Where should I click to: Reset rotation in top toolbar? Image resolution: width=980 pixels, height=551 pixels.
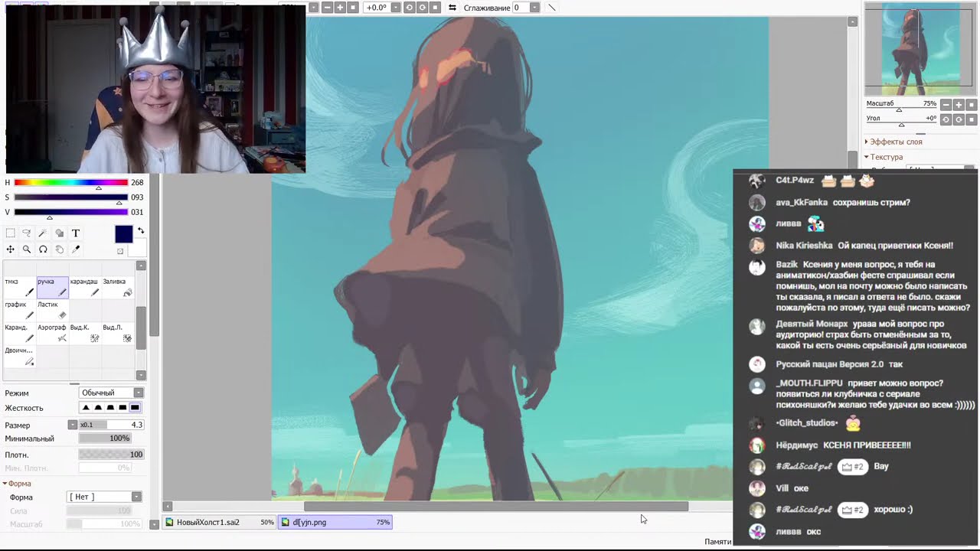tap(435, 8)
